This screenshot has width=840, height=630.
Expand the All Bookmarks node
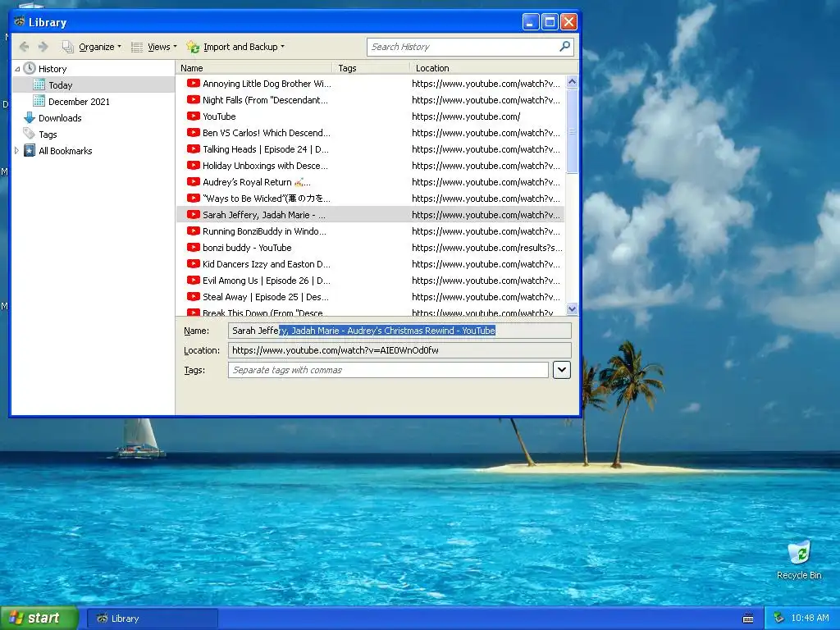pyautogui.click(x=16, y=151)
